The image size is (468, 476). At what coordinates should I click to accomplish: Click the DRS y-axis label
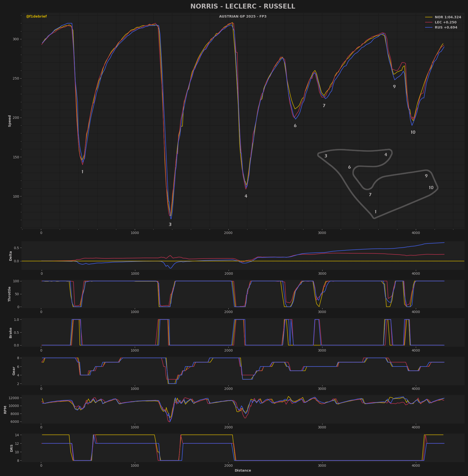11,448
